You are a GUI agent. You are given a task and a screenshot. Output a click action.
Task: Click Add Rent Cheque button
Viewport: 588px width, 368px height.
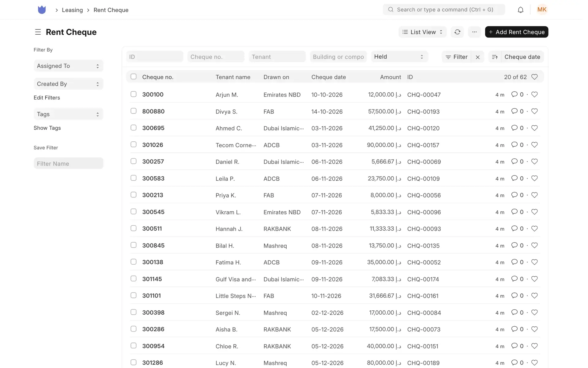pyautogui.click(x=516, y=32)
